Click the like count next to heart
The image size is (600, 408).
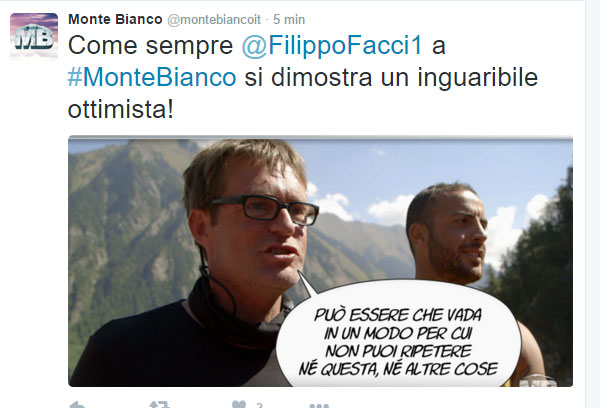pos(259,405)
